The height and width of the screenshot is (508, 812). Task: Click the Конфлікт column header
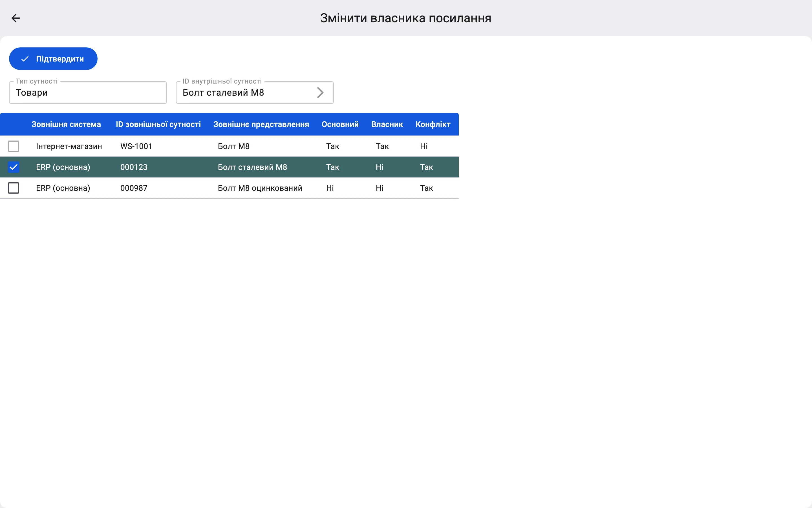433,124
